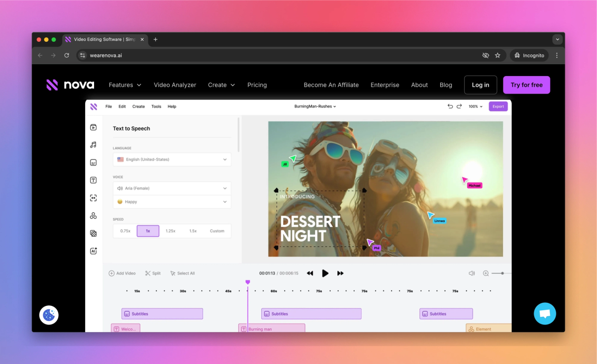The height and width of the screenshot is (364, 597).
Task: Fast forward the video playback
Action: [341, 273]
